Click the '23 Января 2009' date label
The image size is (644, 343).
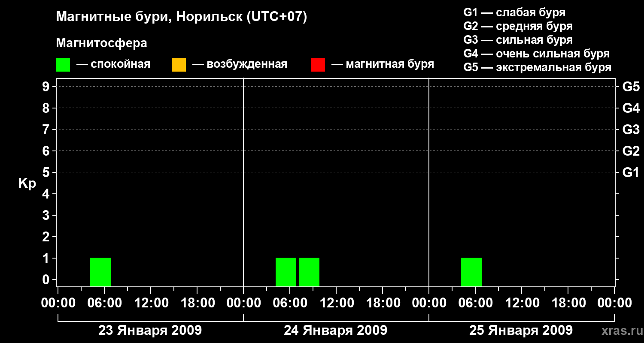(150, 330)
